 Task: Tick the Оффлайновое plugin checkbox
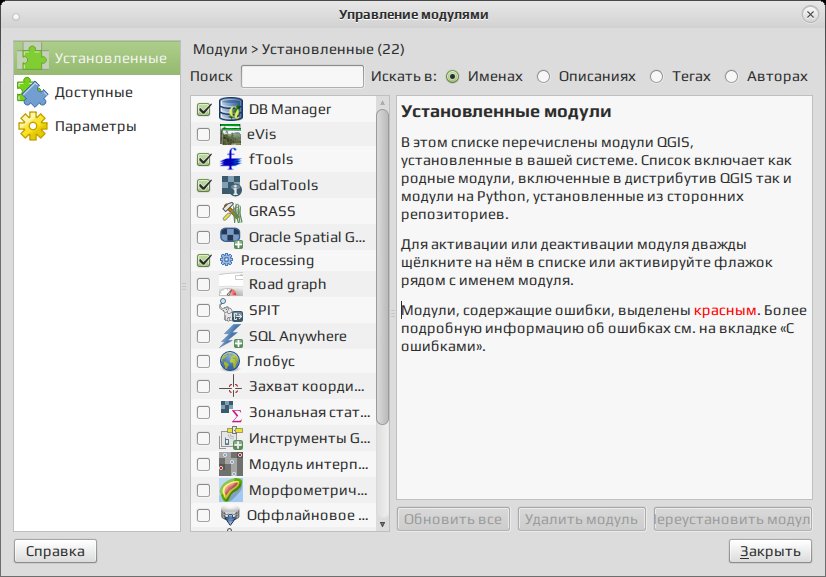click(203, 515)
